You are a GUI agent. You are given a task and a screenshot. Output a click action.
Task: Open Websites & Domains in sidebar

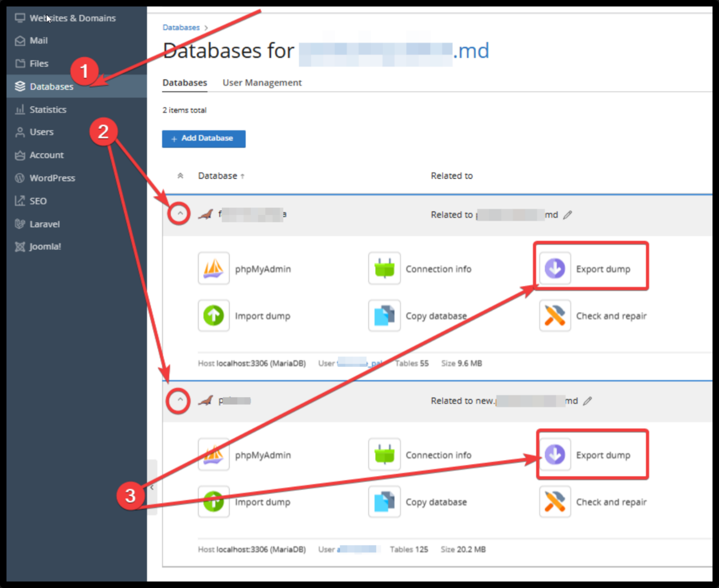pos(76,18)
